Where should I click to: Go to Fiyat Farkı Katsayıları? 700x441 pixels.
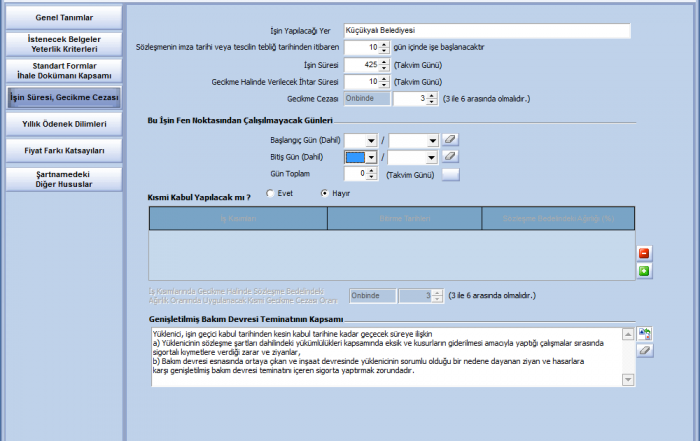tap(63, 150)
